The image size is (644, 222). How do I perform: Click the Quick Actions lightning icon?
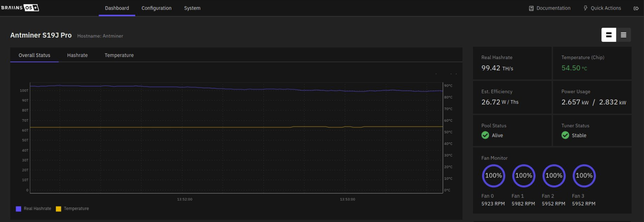pos(585,8)
